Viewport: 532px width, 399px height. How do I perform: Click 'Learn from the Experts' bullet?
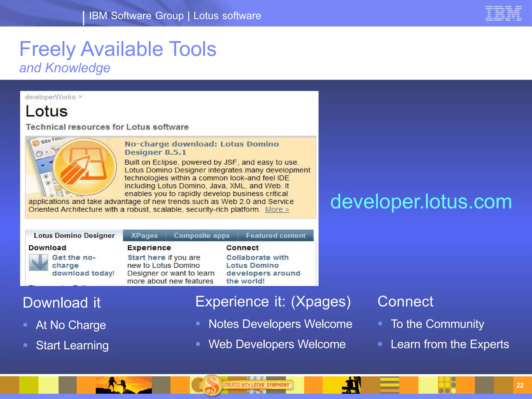point(450,344)
